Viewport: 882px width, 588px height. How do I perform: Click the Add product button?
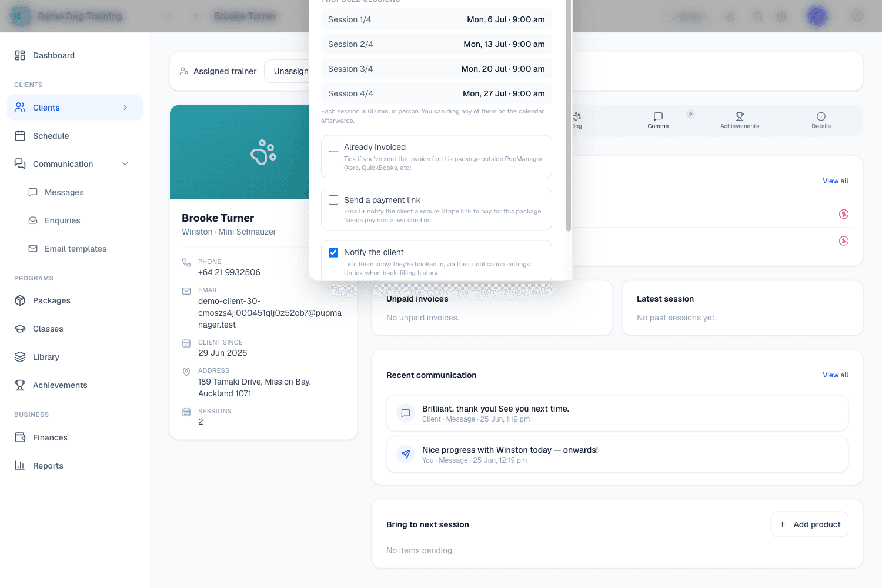[x=810, y=524]
